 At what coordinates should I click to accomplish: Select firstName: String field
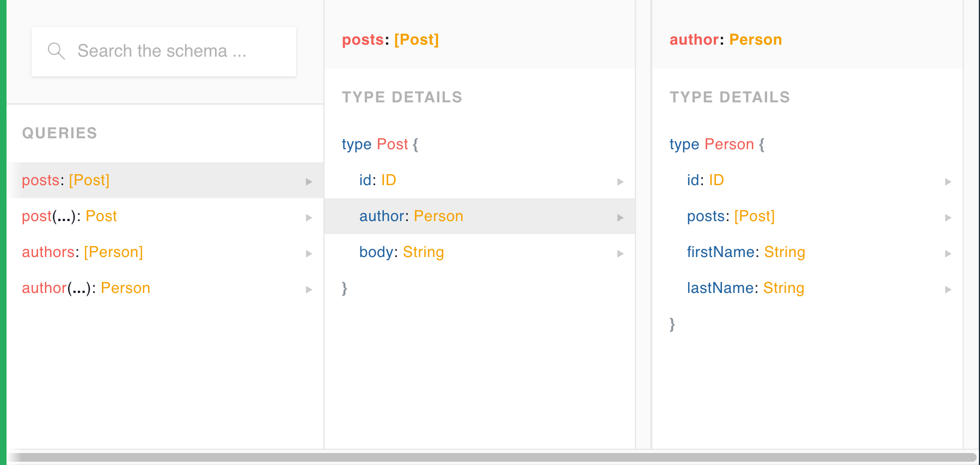click(x=746, y=252)
